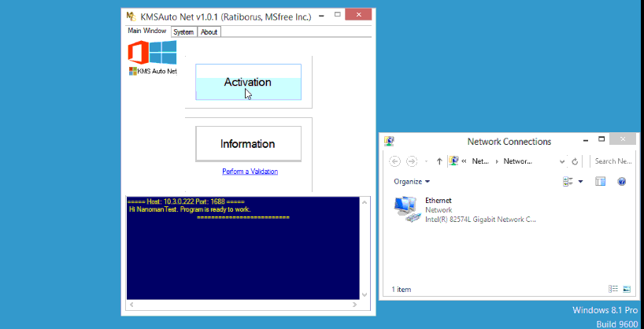
Task: Toggle the preview pane icon
Action: point(601,182)
